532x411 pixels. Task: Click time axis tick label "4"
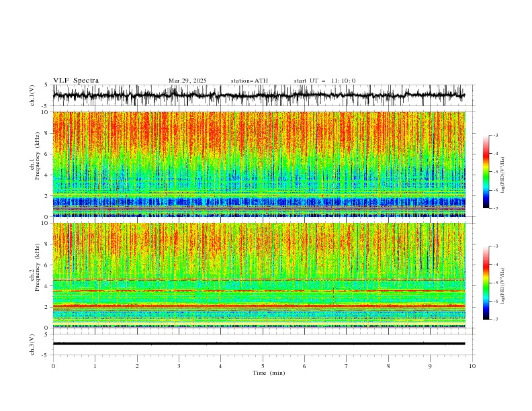pyautogui.click(x=220, y=366)
